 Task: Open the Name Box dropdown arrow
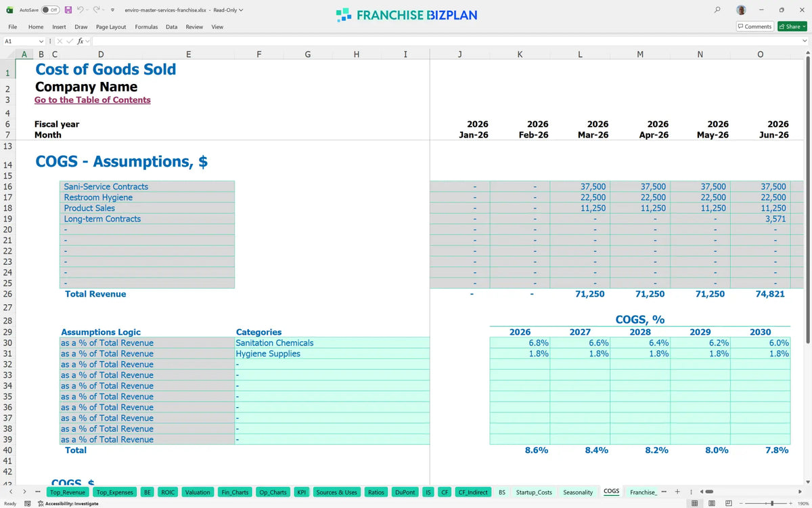[41, 41]
